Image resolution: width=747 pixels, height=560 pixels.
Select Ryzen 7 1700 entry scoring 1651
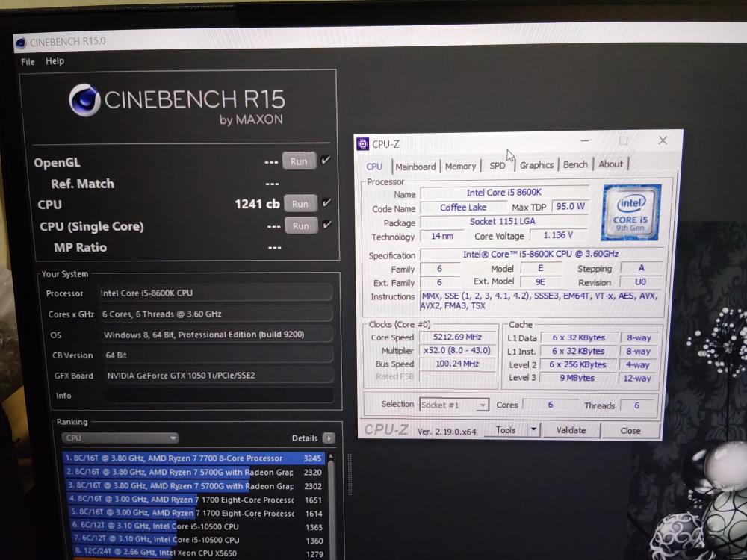194,500
